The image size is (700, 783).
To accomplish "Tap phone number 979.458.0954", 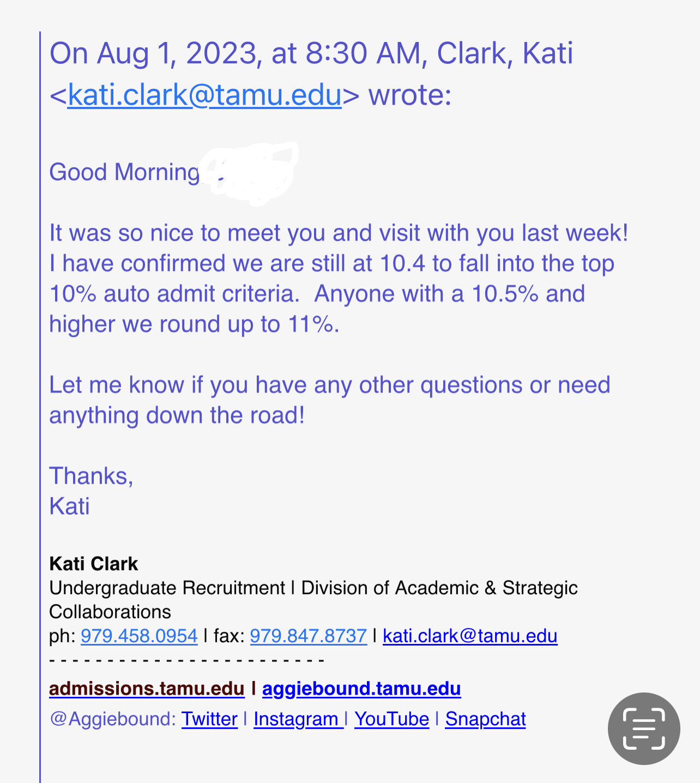I will pos(139,636).
